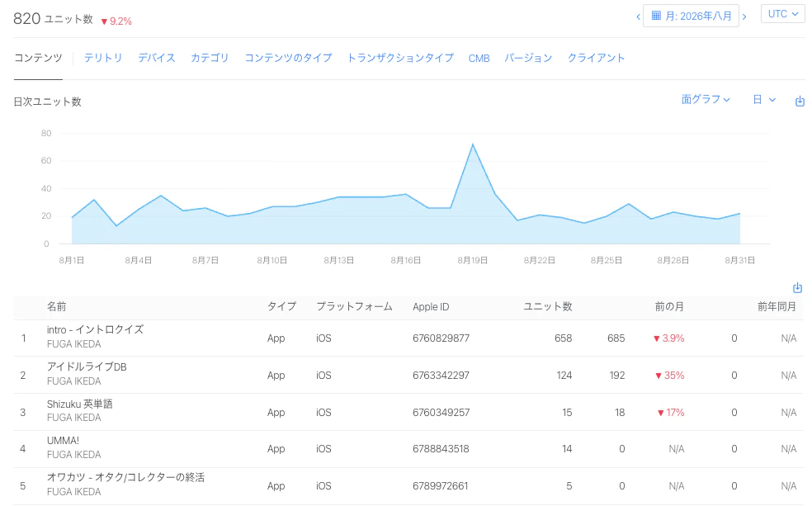Download the daily units chart data

tap(800, 101)
